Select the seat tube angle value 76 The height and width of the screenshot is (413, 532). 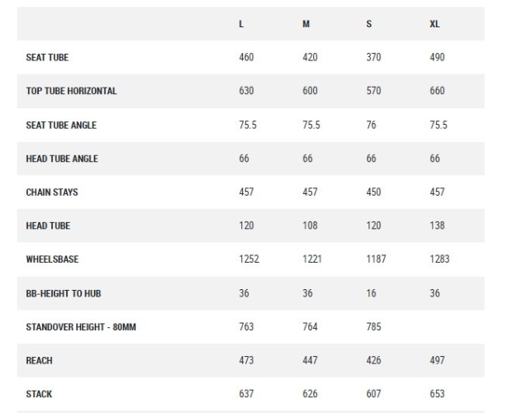tap(371, 125)
